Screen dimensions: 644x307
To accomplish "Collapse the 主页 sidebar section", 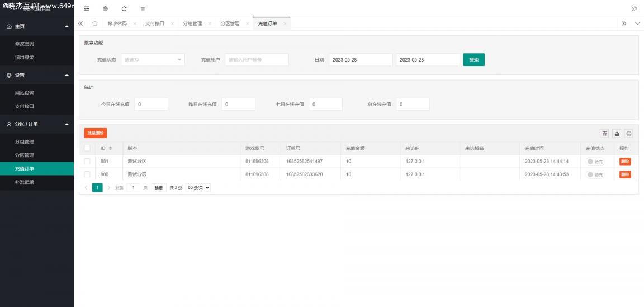I will (37, 26).
